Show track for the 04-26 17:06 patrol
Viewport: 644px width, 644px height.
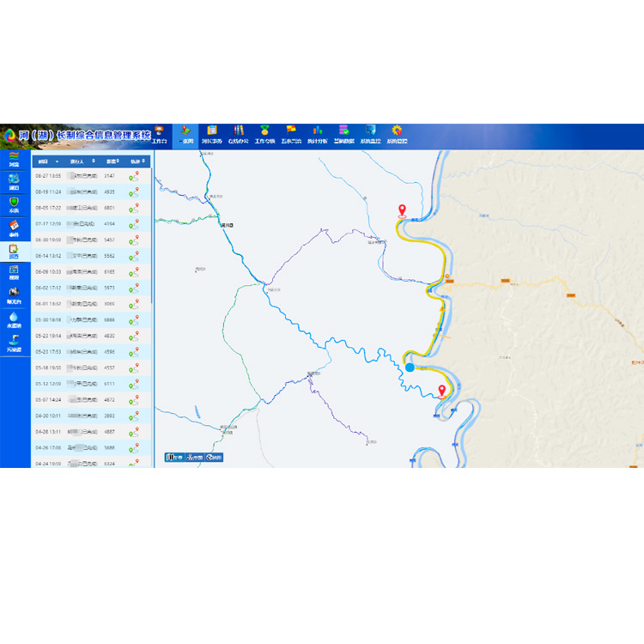(134, 447)
